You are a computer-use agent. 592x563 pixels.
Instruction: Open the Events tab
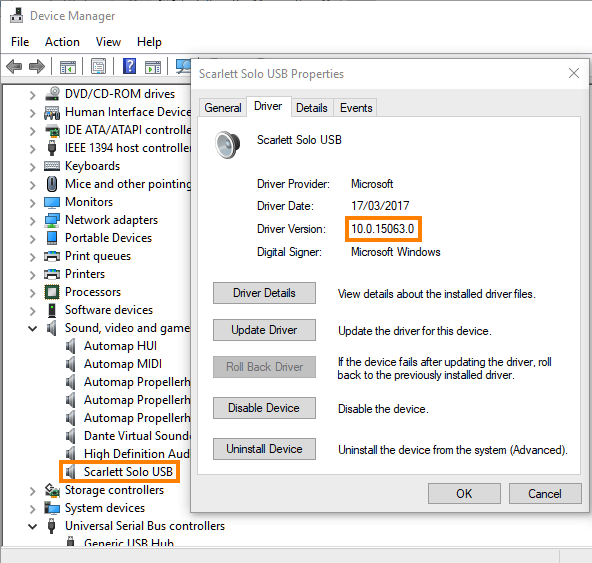356,108
